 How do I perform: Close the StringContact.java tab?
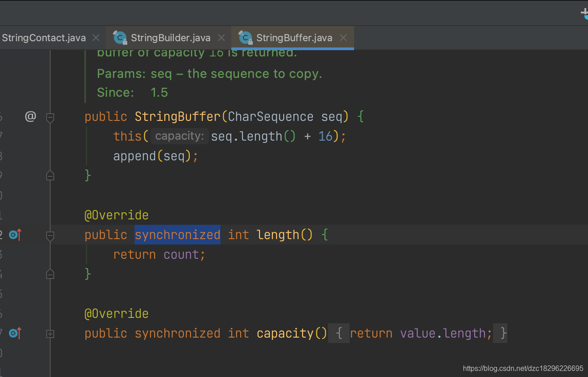click(x=96, y=38)
